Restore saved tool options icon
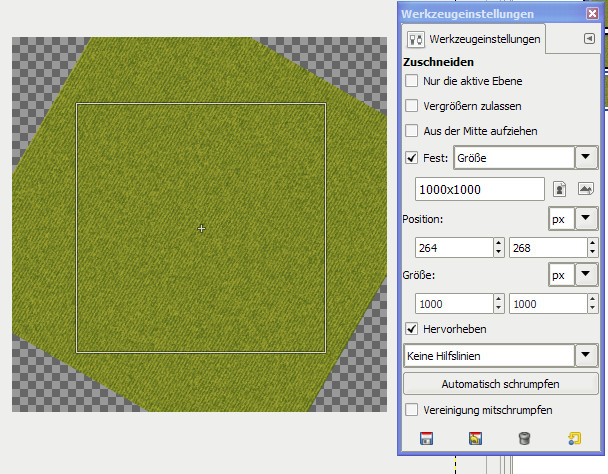The image size is (608, 474). click(x=475, y=438)
